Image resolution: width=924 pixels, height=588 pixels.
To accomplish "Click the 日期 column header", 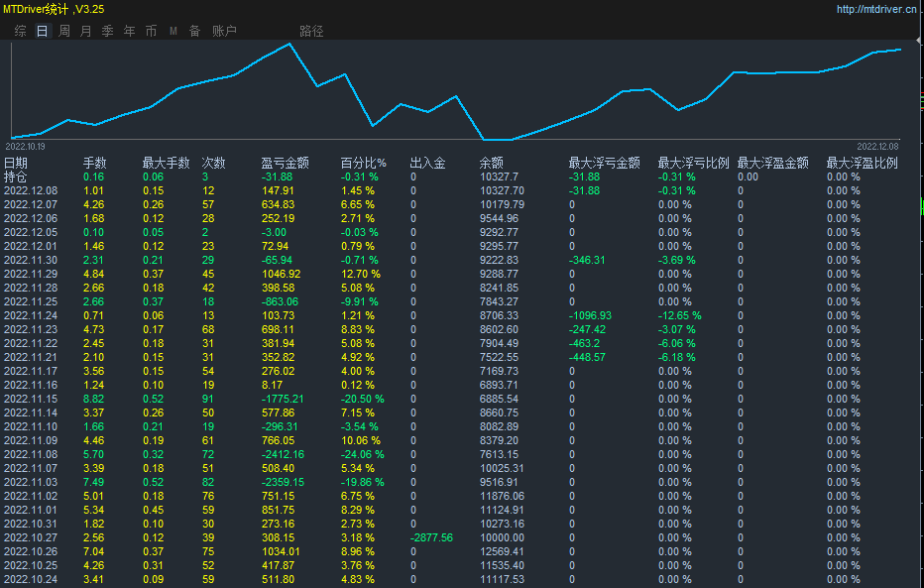I will click(16, 164).
